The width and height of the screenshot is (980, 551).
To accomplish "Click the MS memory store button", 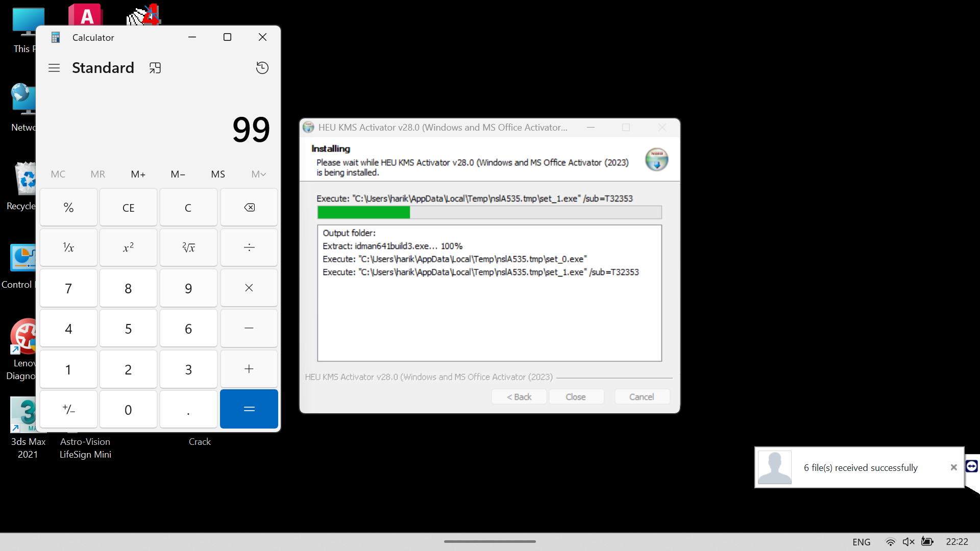I will coord(218,174).
